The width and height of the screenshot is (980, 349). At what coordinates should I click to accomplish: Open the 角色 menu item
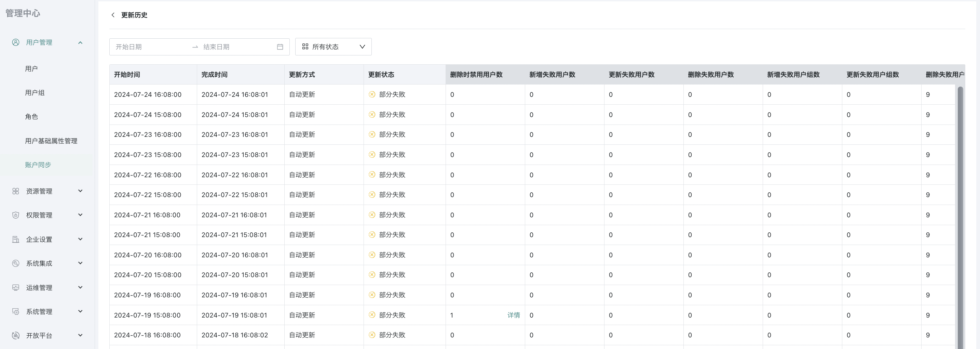[31, 117]
